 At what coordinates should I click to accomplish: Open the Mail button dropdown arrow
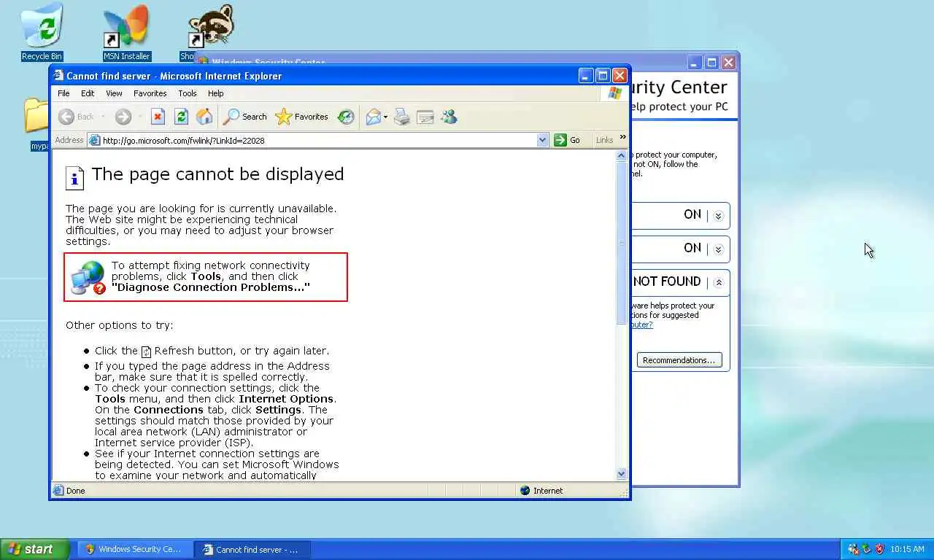386,117
